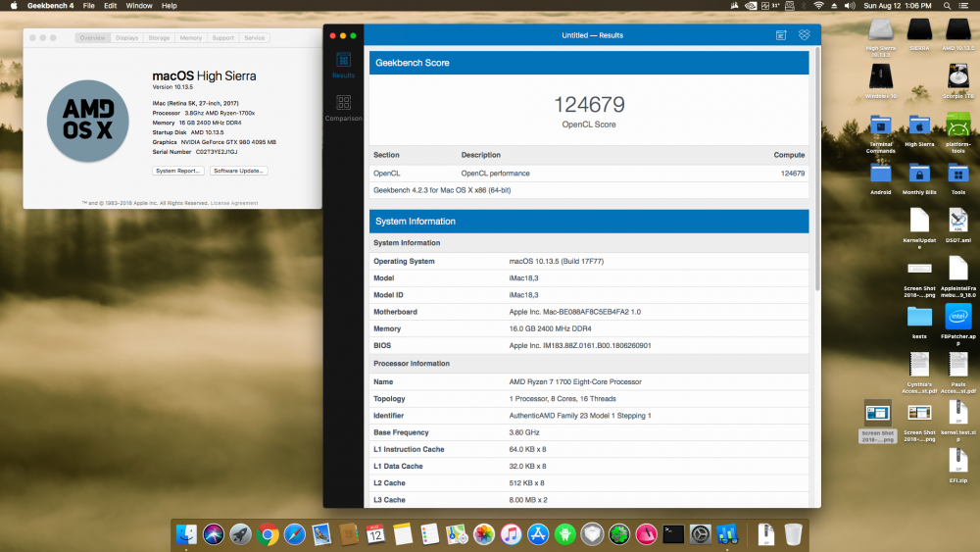This screenshot has height=552, width=980.
Task: Click the Wi-Fi status icon in menu bar
Action: [x=818, y=6]
